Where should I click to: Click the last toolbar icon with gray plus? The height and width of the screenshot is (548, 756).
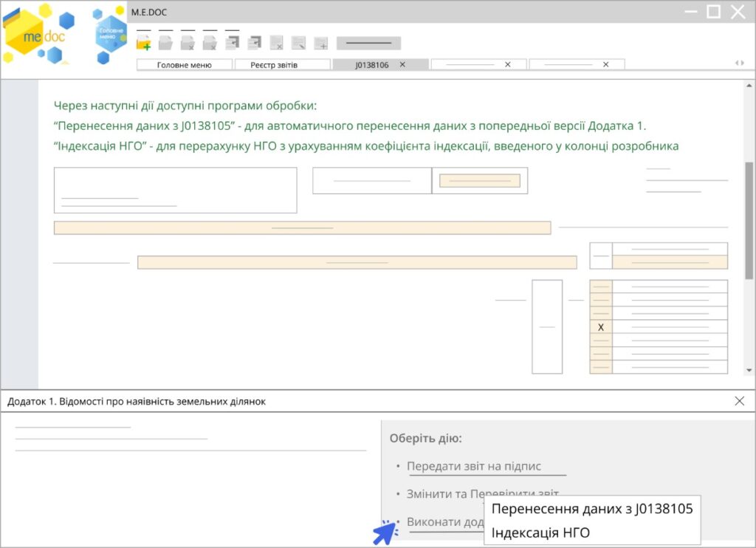[320, 44]
